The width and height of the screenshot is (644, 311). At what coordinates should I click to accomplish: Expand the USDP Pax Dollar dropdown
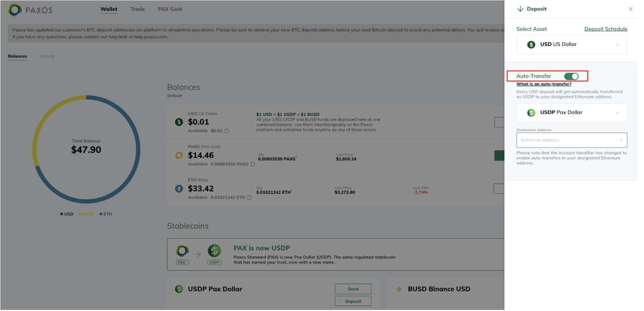point(572,113)
